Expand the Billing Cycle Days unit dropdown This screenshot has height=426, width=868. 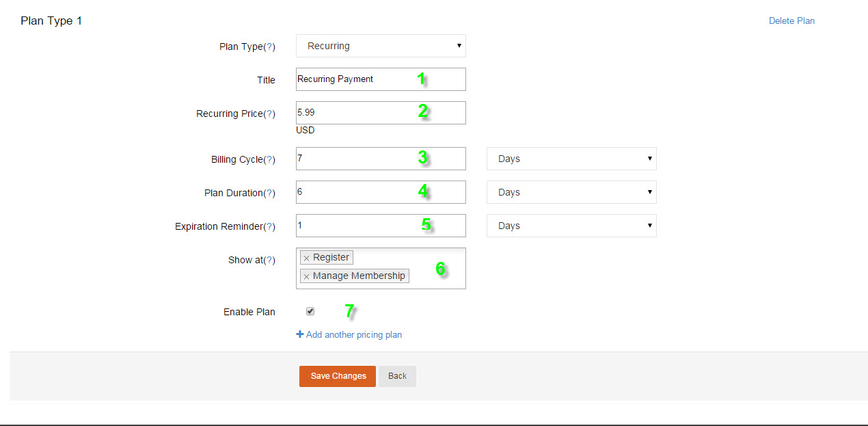click(571, 159)
